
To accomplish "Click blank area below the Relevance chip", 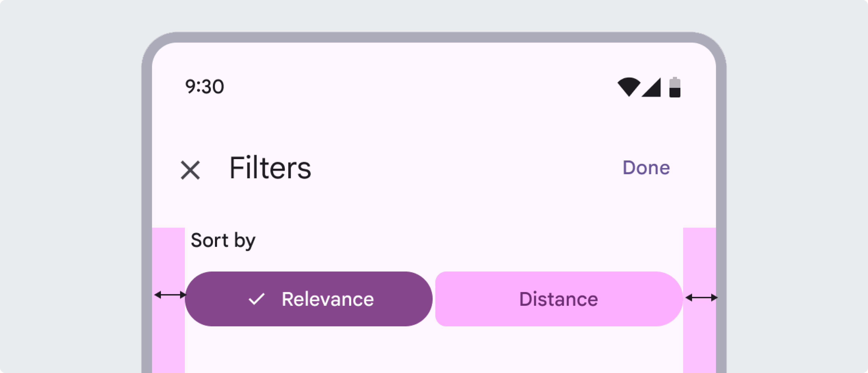I will pyautogui.click(x=308, y=351).
